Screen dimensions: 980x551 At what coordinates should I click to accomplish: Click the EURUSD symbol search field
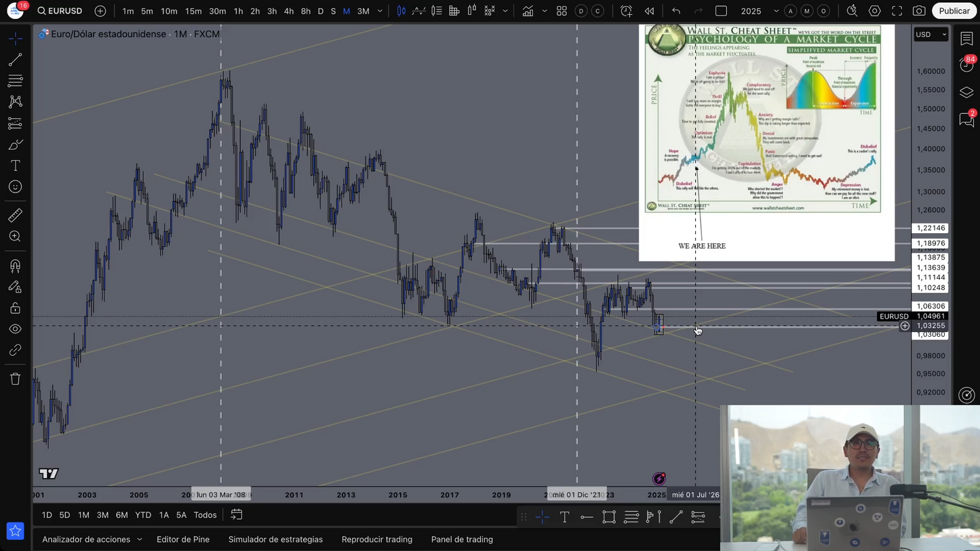tap(60, 11)
